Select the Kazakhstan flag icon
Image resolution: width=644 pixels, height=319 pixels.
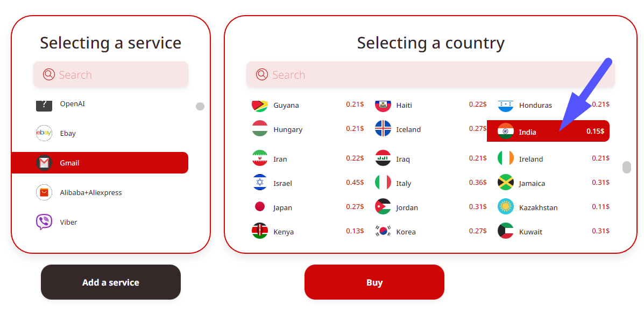pos(506,207)
